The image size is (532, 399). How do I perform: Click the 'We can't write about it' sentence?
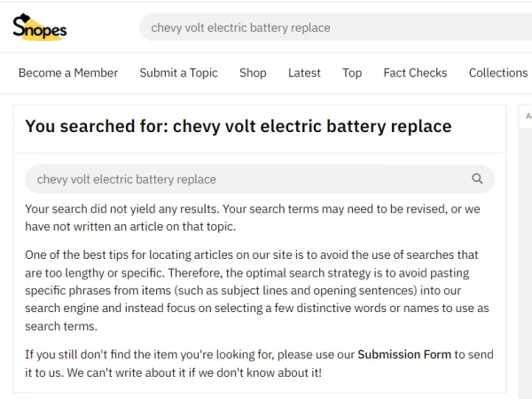[x=194, y=372]
